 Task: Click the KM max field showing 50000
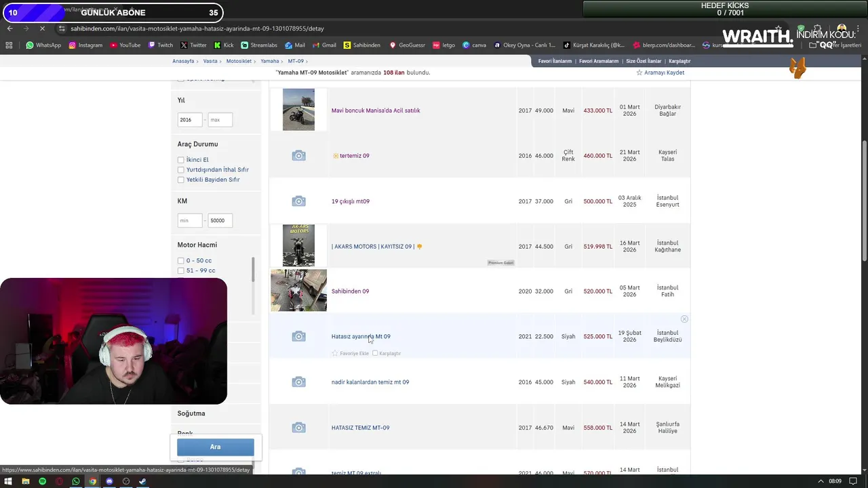220,220
